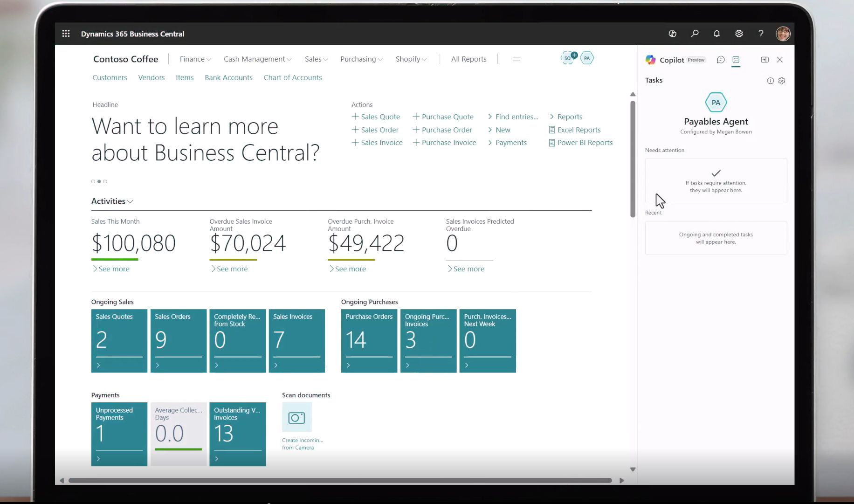
Task: Go to Items
Action: 185,77
